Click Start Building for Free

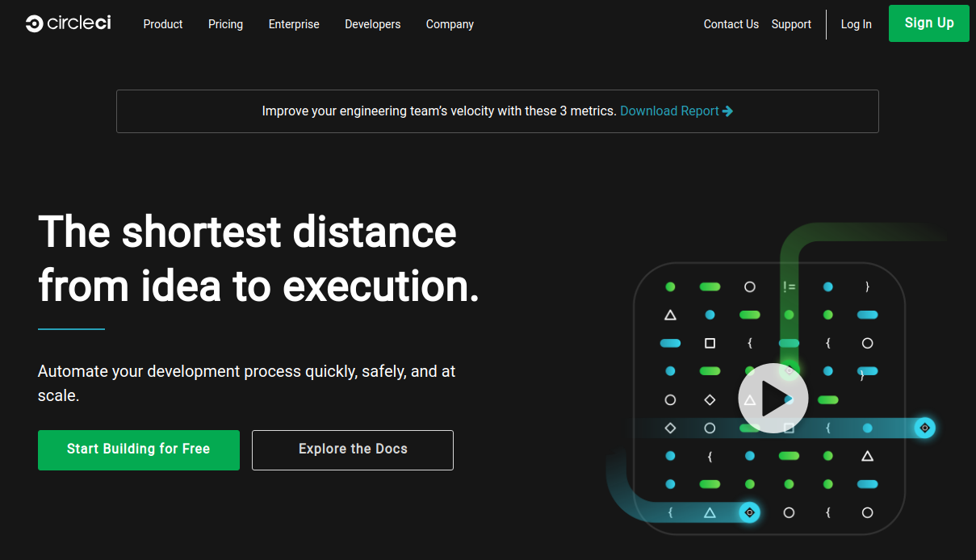click(x=139, y=449)
